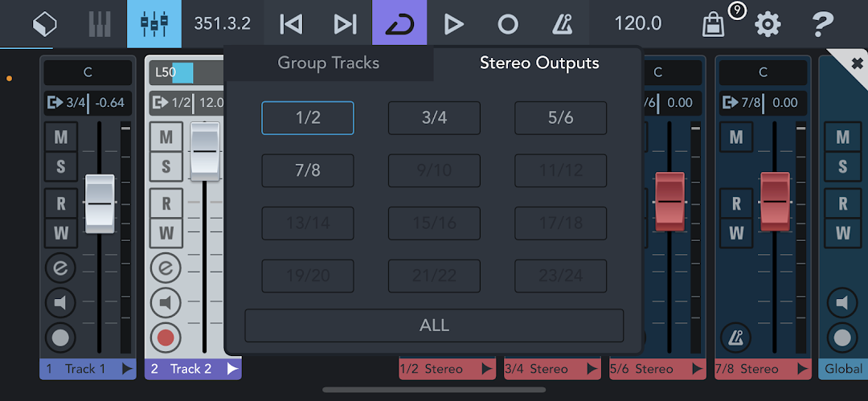Open the project cube icon

click(45, 24)
